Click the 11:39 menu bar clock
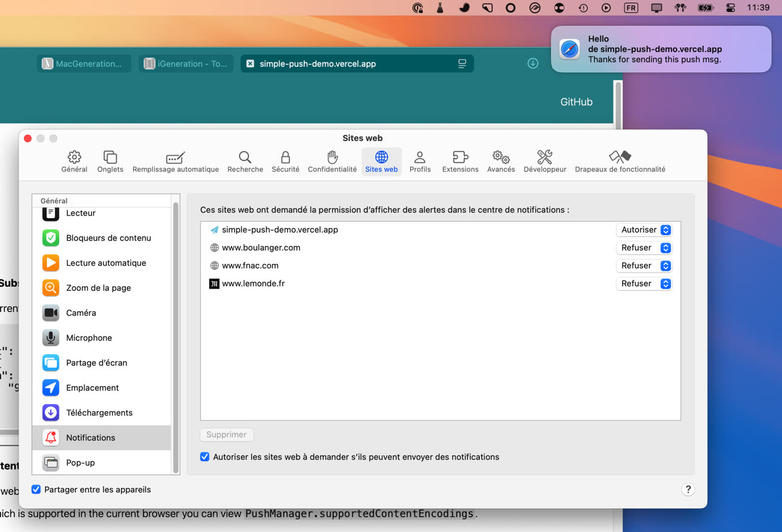 tap(758, 8)
